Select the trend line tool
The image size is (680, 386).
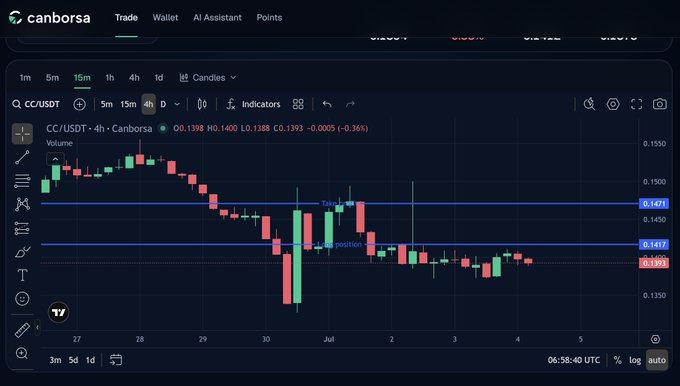22,157
